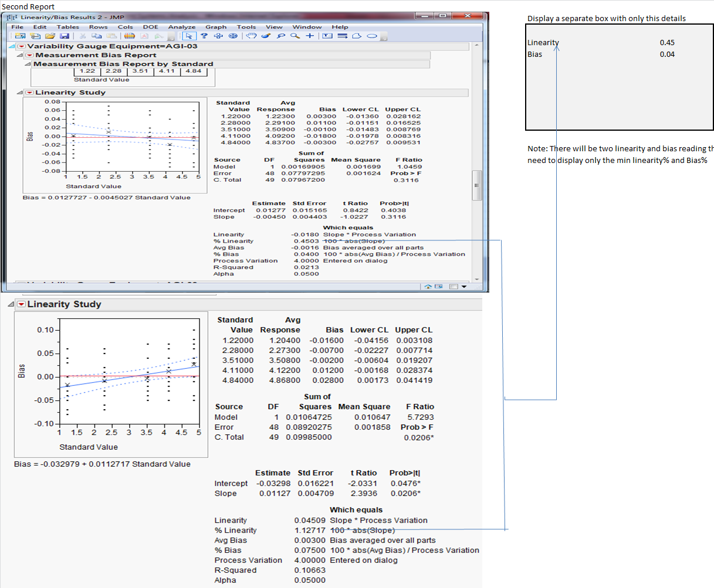Open the status bar window dropdown arrow
The image size is (714, 588).
465,287
